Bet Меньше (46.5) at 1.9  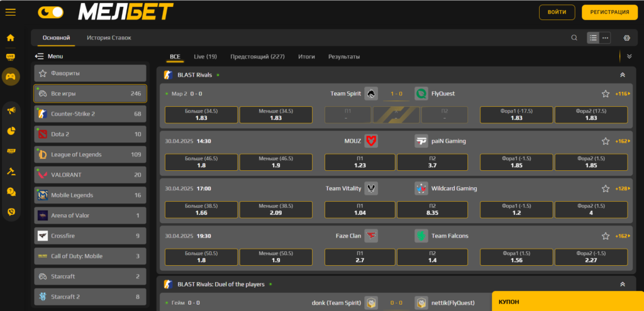[x=276, y=162]
